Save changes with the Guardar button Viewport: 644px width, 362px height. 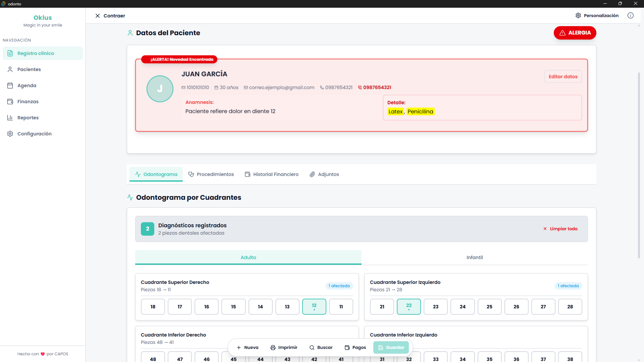click(x=391, y=347)
